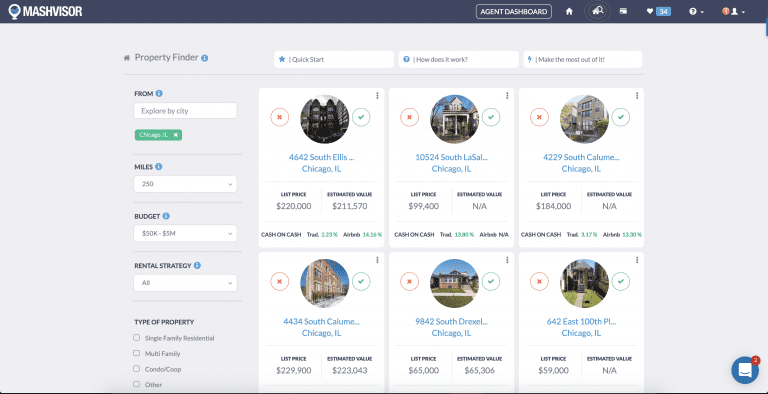
Task: Click 10524 South LaSal house photo
Action: click(x=455, y=119)
